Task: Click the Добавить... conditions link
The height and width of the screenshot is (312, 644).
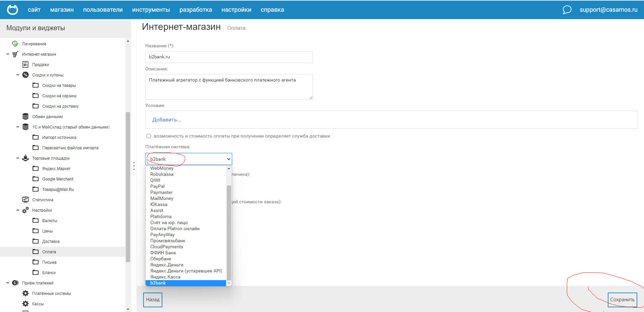Action: pyautogui.click(x=166, y=120)
